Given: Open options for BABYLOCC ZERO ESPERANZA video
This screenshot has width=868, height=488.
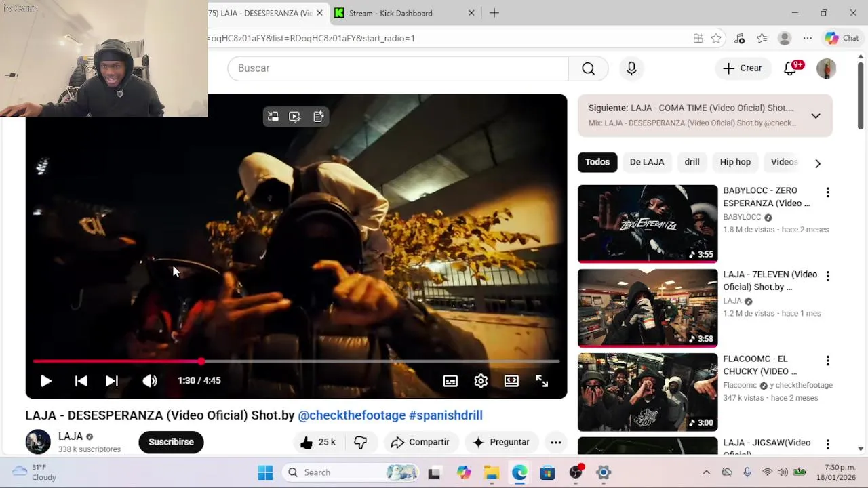Looking at the screenshot, I should coord(827,192).
